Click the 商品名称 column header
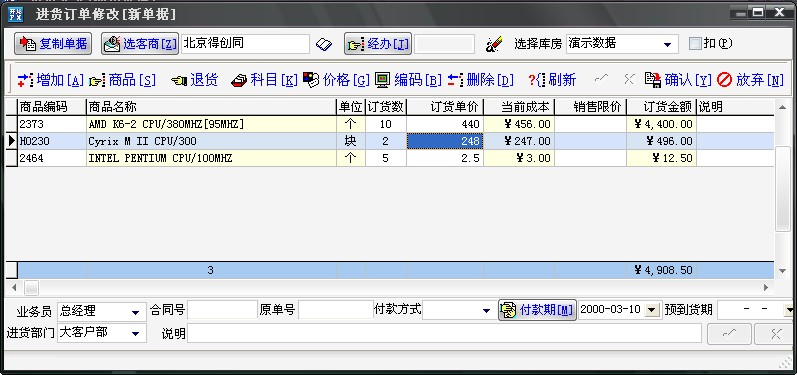Viewport: 797px width, 375px height. [211, 107]
